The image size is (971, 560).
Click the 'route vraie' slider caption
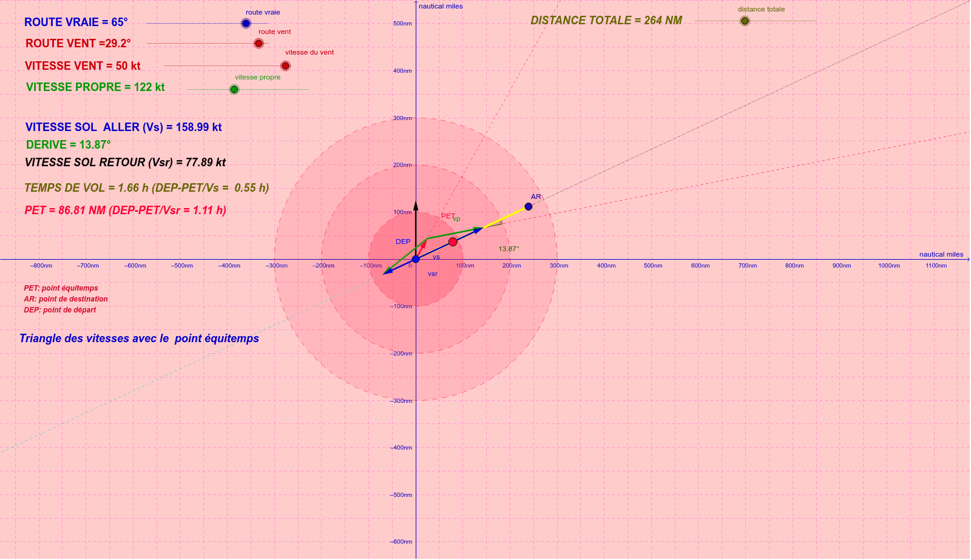point(263,12)
